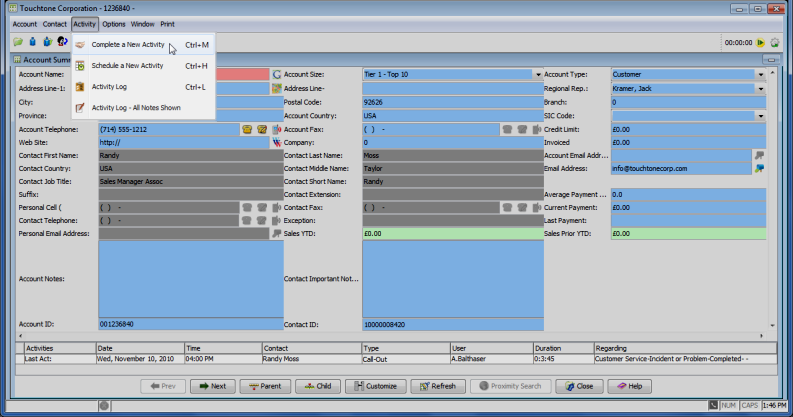
Task: Click the grey mail icon beside Account Email Addr
Action: 759,156
